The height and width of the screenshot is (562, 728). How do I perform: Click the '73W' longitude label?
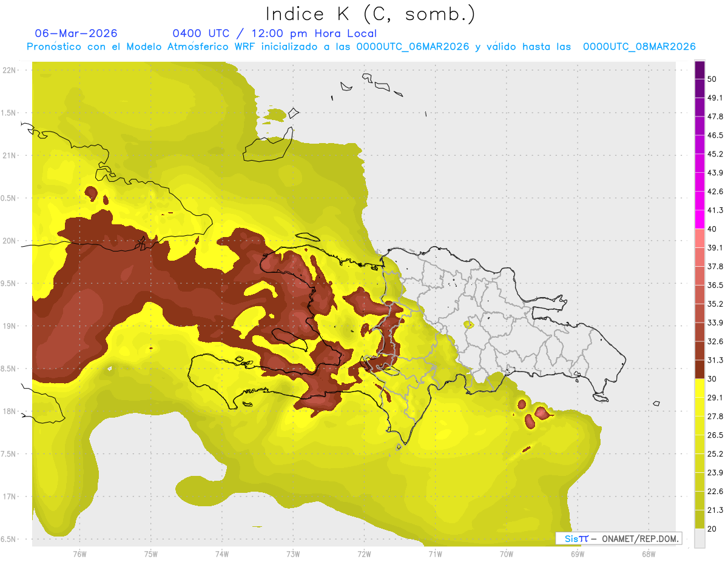(293, 554)
